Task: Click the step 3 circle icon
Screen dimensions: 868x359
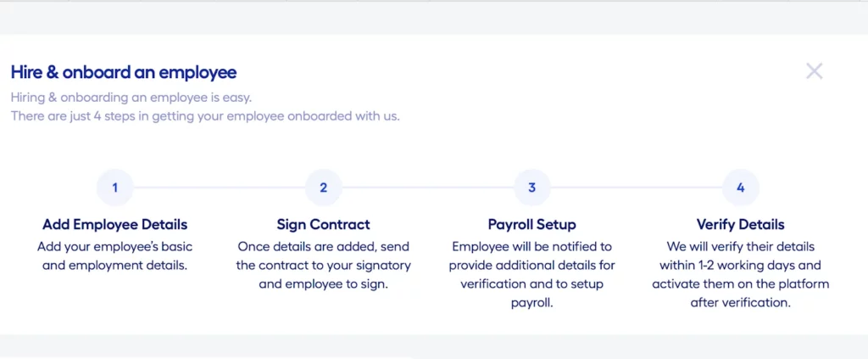Action: (x=532, y=188)
